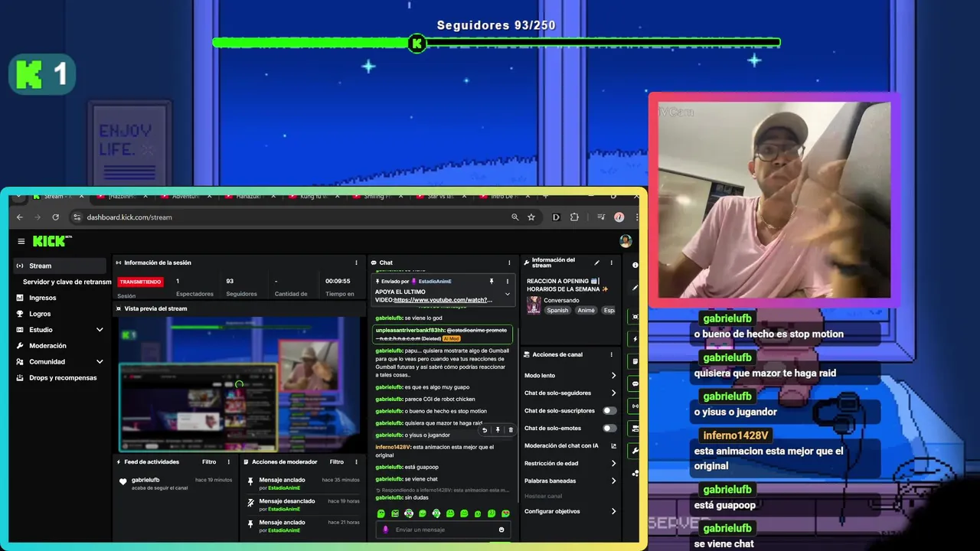
Task: Select the first green emote in quick emote row
Action: click(381, 514)
